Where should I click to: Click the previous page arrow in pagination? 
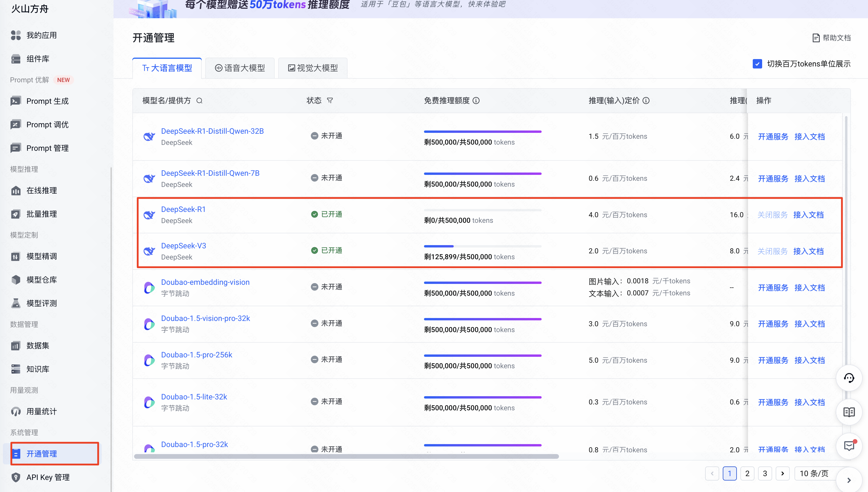[x=712, y=473]
